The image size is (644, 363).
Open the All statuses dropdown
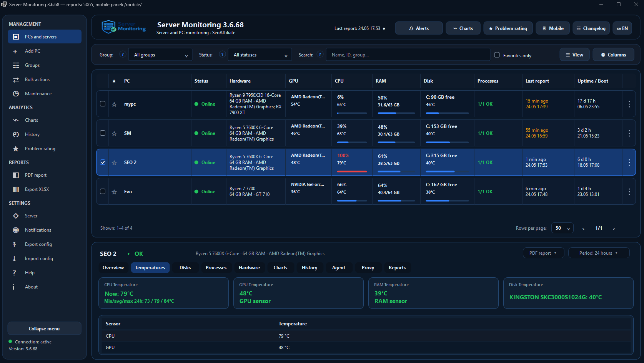[x=260, y=55]
